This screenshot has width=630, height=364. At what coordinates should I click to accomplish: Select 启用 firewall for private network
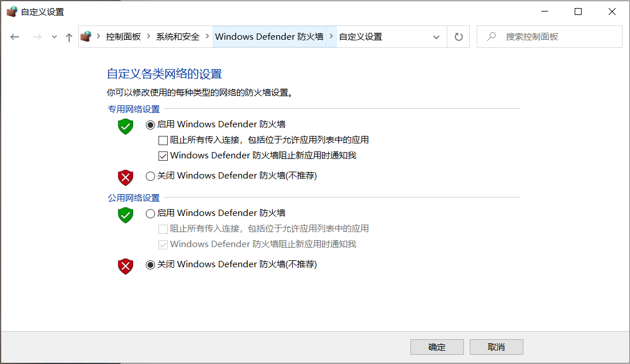coord(150,125)
